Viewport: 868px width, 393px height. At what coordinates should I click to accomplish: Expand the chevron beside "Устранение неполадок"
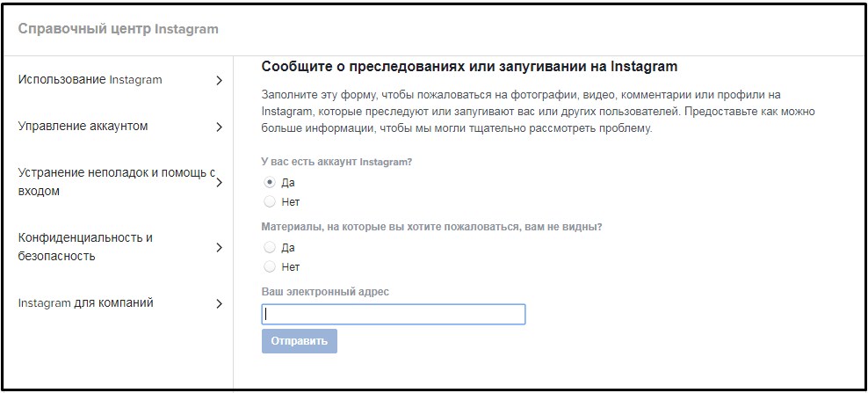click(x=219, y=182)
